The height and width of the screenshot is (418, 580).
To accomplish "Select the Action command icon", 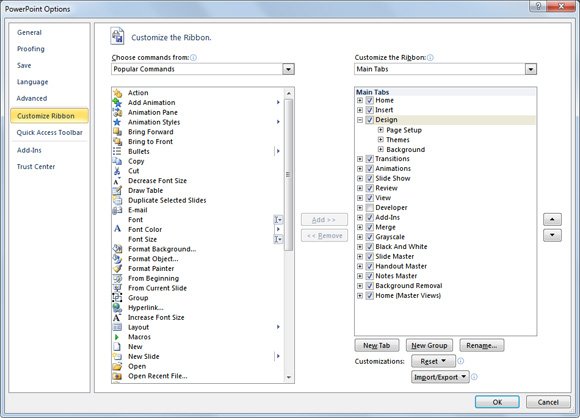I will pos(117,93).
